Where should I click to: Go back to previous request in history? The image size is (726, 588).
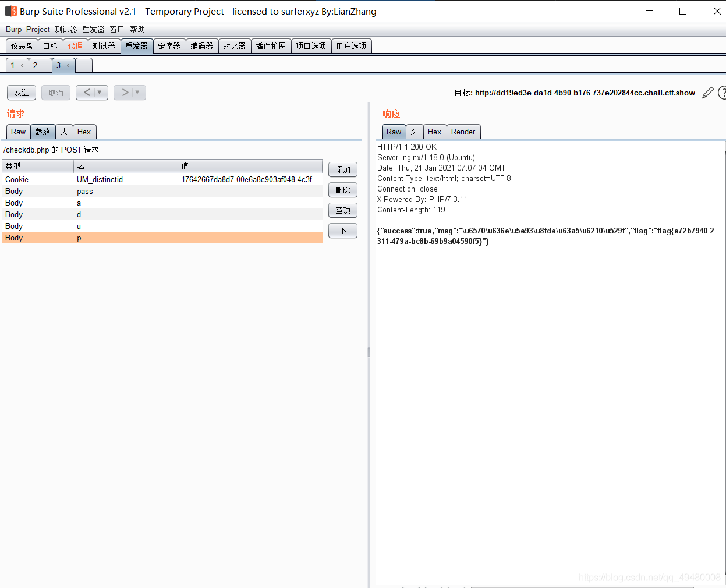87,93
